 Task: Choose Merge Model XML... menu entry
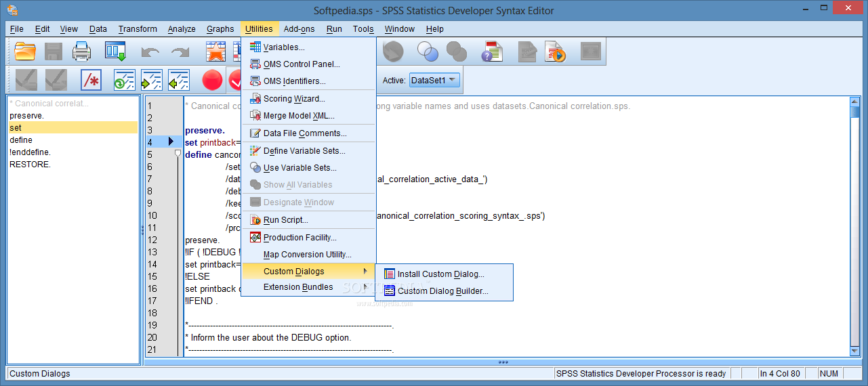point(308,115)
